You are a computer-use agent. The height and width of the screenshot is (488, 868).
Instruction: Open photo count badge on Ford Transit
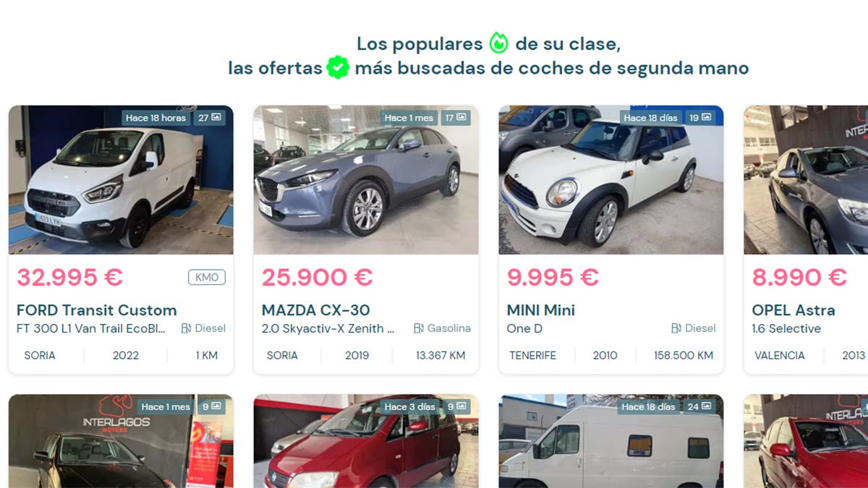(x=210, y=118)
